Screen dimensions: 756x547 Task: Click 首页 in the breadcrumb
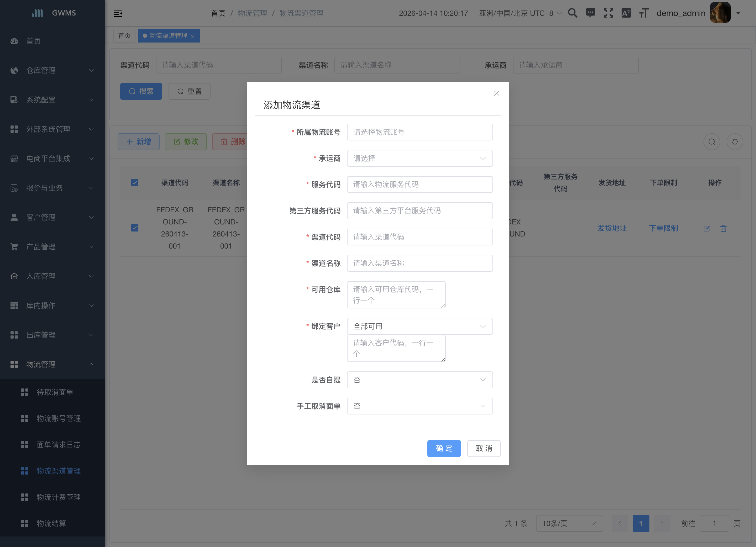coord(218,13)
